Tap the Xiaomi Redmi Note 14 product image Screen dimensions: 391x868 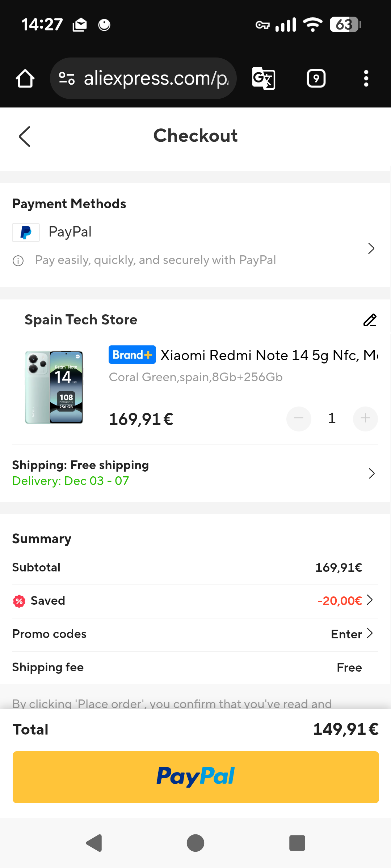coord(54,387)
